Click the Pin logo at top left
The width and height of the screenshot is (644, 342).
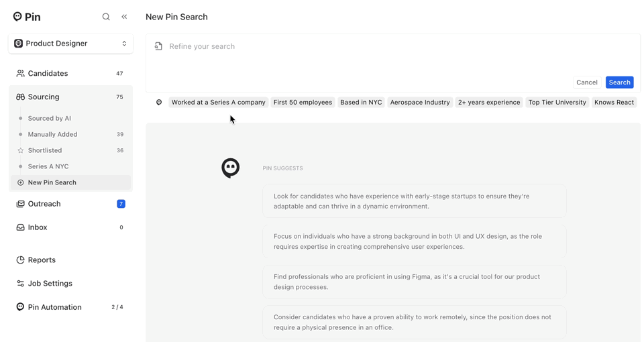point(27,17)
